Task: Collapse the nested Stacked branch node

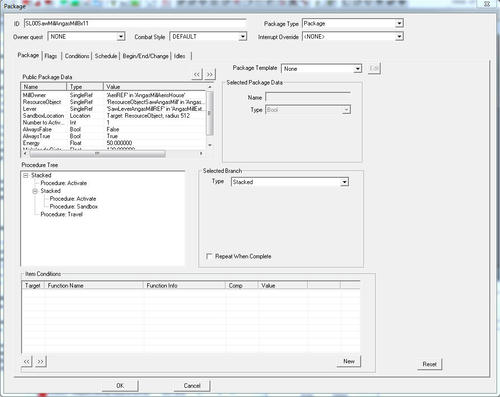Action: tap(35, 191)
